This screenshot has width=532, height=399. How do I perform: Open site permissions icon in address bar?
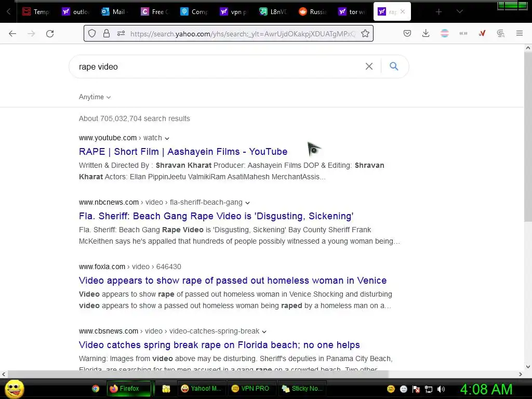[x=121, y=33]
